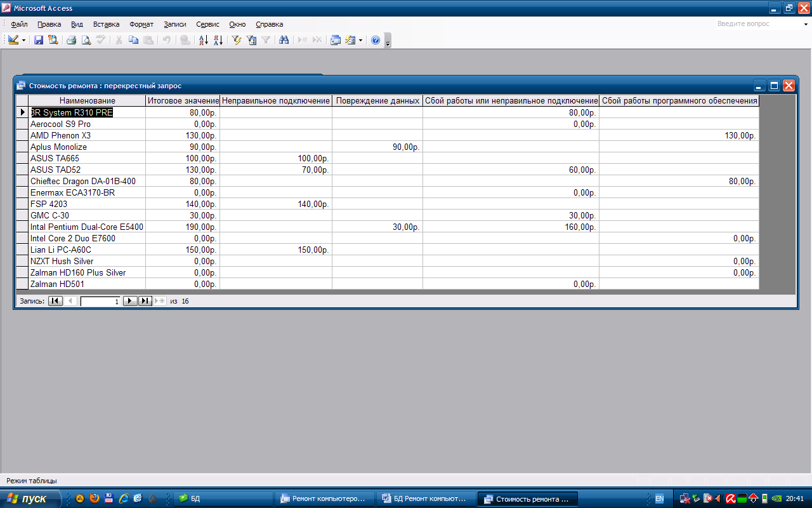
Task: Save the query with the floppy disk icon
Action: (x=39, y=40)
